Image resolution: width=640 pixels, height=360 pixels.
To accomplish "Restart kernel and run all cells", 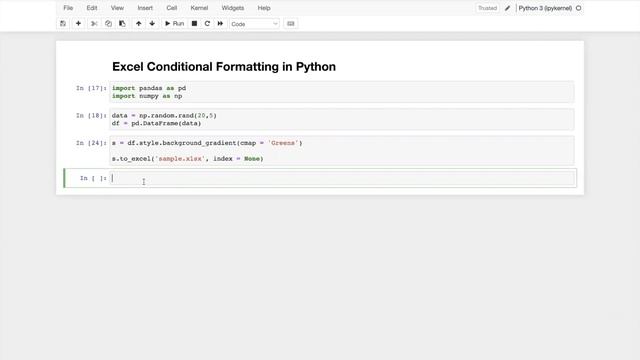I will point(220,24).
